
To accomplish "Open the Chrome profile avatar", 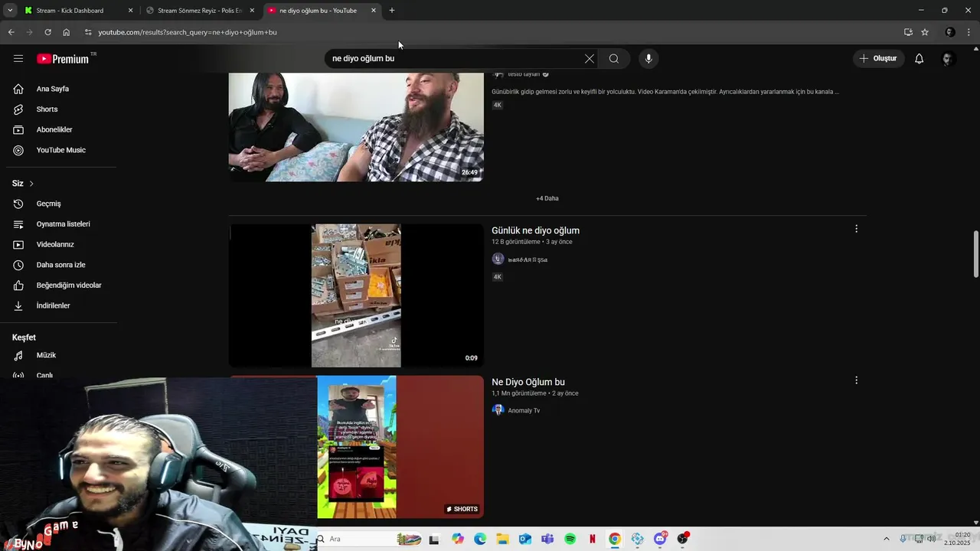I will 950,32.
